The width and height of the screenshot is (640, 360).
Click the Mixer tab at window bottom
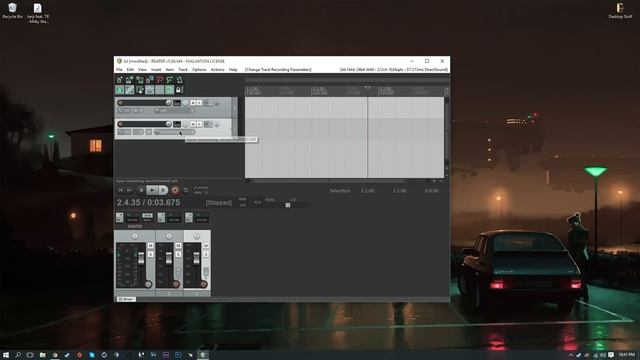pos(127,299)
